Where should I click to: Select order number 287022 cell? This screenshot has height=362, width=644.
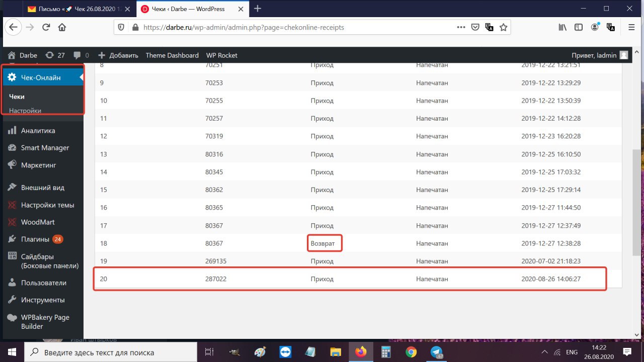[x=216, y=279]
